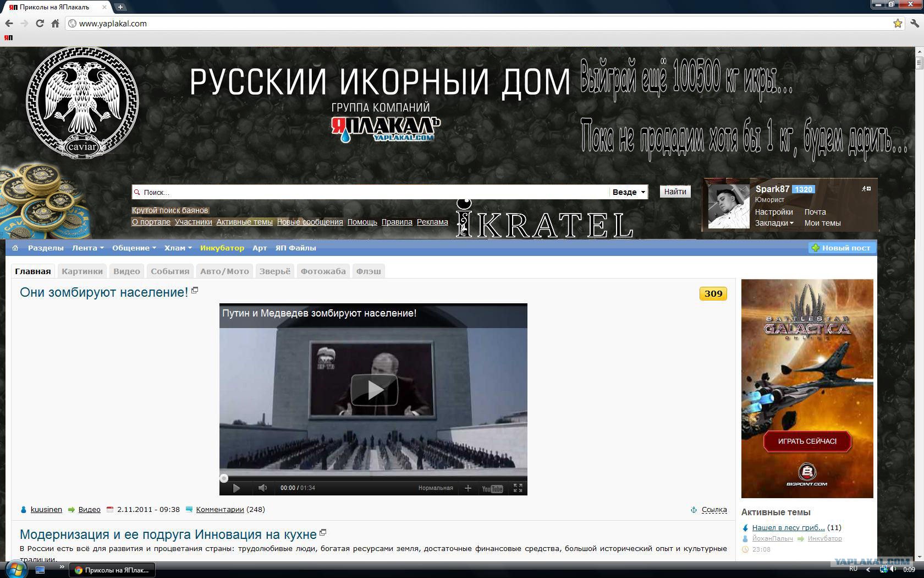The width and height of the screenshot is (924, 578).
Task: Click the large play overlay on the video
Action: [374, 390]
